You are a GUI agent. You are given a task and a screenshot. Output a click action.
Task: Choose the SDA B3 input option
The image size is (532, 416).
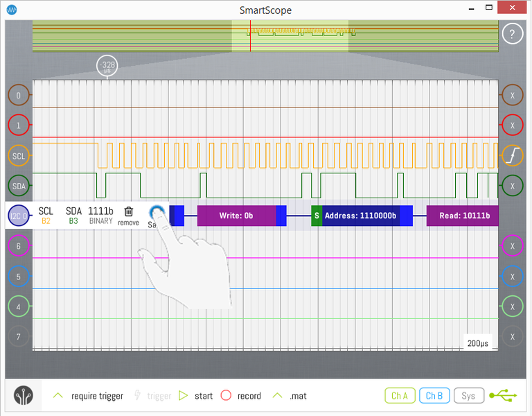[73, 216]
